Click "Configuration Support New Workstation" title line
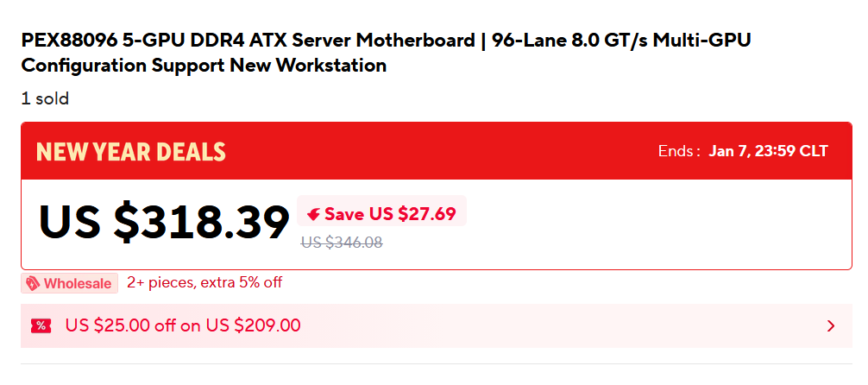The height and width of the screenshot is (385, 868). (204, 66)
